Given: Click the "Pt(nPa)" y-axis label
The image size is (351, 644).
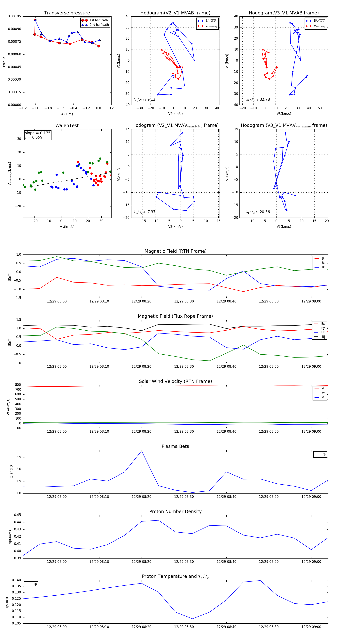Looking at the screenshot, I should point(4,61).
